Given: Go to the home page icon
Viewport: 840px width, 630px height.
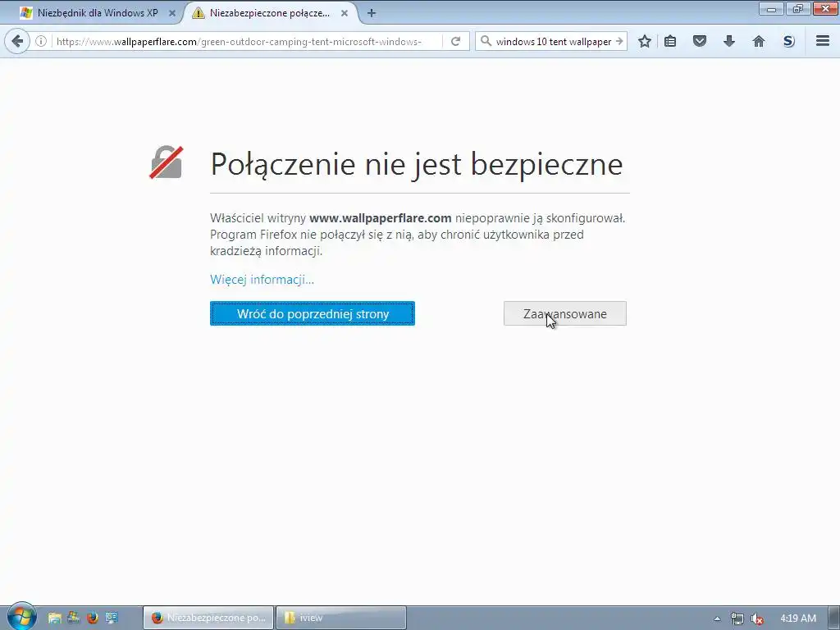Looking at the screenshot, I should [x=758, y=41].
